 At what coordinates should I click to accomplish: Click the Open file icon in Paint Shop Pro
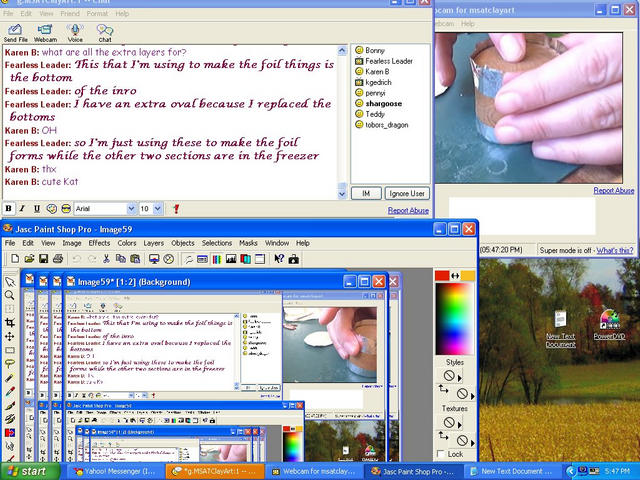pyautogui.click(x=29, y=259)
